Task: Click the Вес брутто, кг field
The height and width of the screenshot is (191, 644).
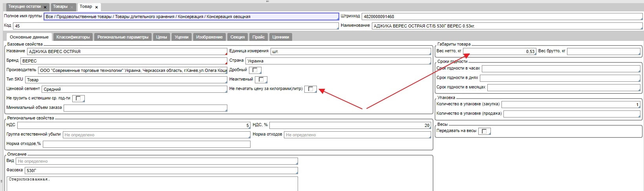Action: (x=604, y=51)
